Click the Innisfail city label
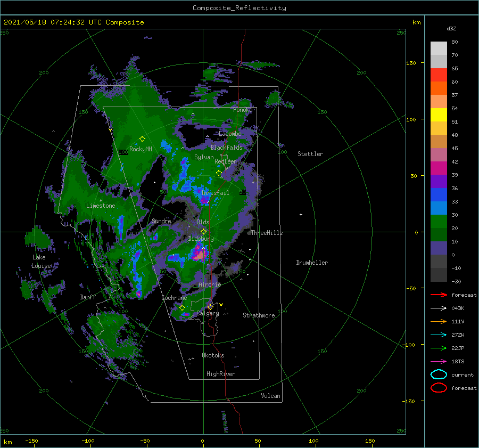This screenshot has width=479, height=448. point(215,193)
